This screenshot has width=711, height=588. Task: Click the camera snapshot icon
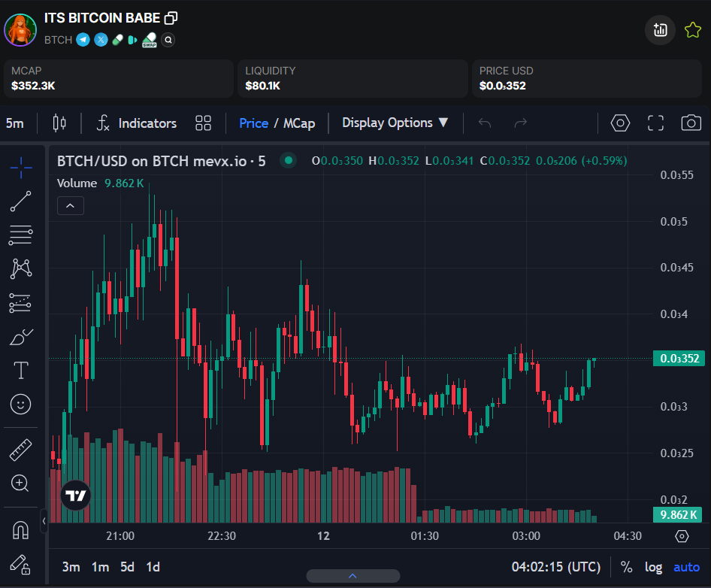click(691, 123)
